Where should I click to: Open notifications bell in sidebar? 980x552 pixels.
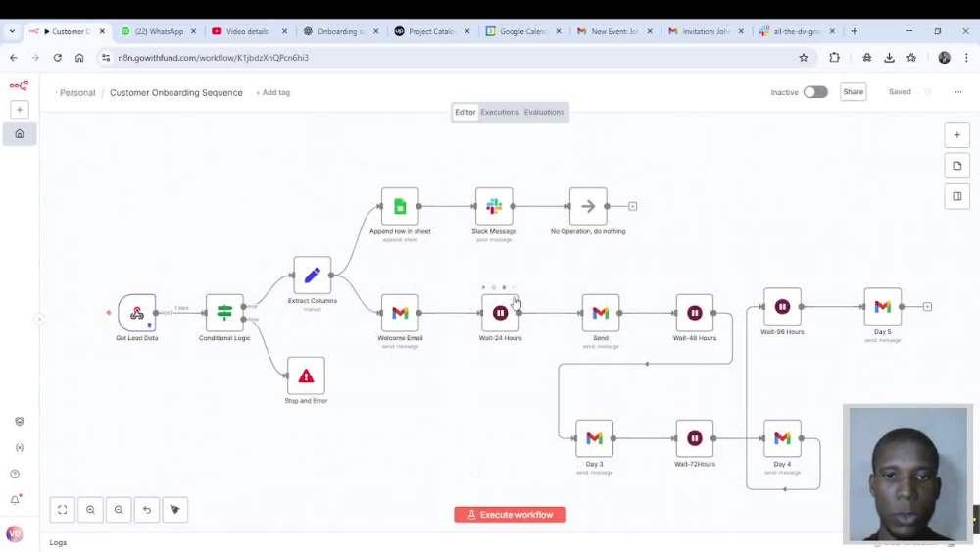[15, 499]
